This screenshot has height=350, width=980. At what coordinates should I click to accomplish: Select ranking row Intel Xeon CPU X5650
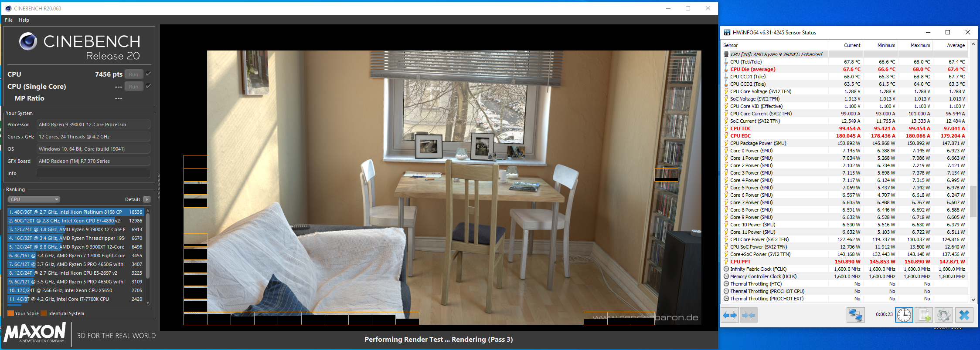(76, 290)
